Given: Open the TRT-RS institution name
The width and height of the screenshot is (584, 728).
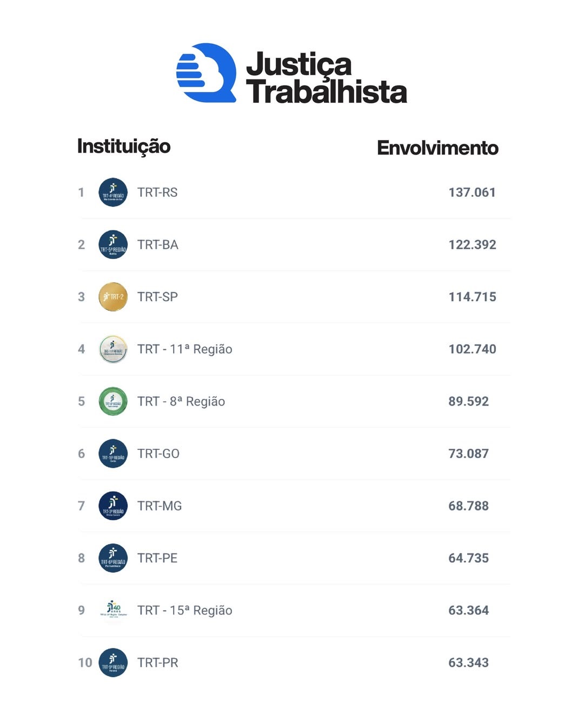Looking at the screenshot, I should pos(157,193).
